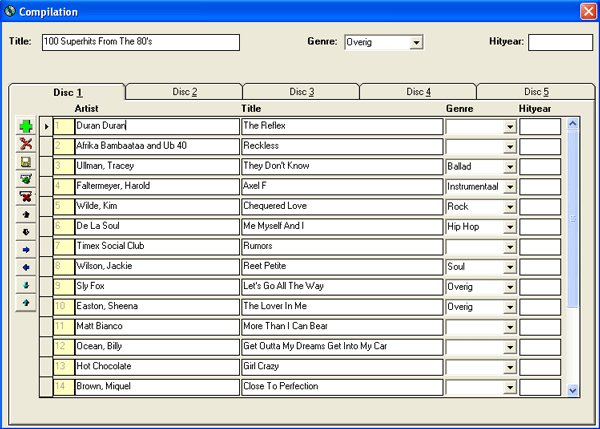Click the red scissors delete-track icon
The width and height of the screenshot is (600, 429).
tap(26, 144)
